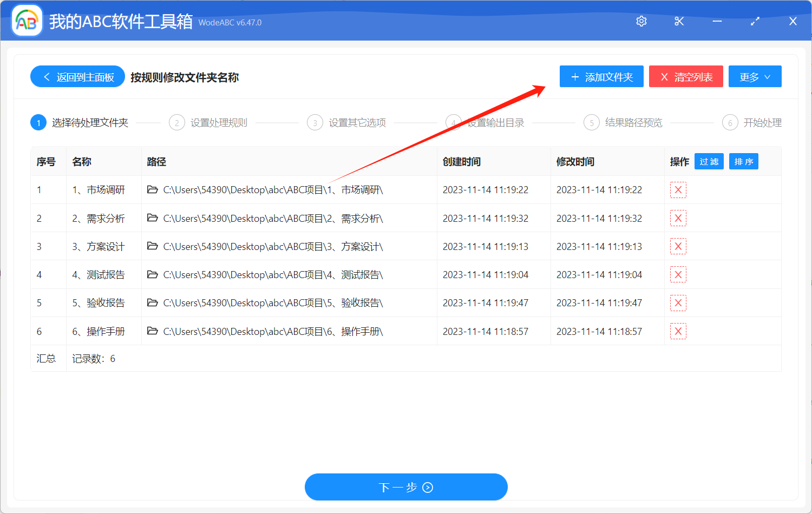Click 返回到主面板 to go back
Viewport: 812px width, 514px height.
[77, 76]
